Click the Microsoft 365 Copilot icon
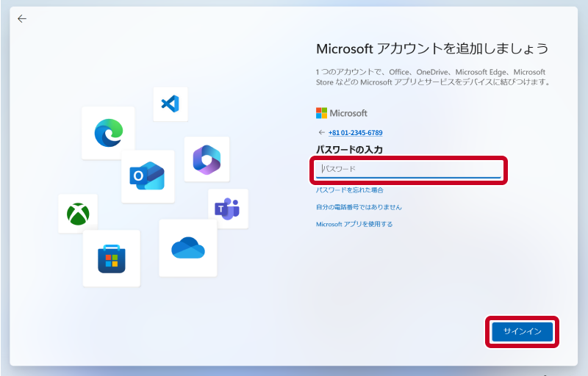 click(207, 159)
